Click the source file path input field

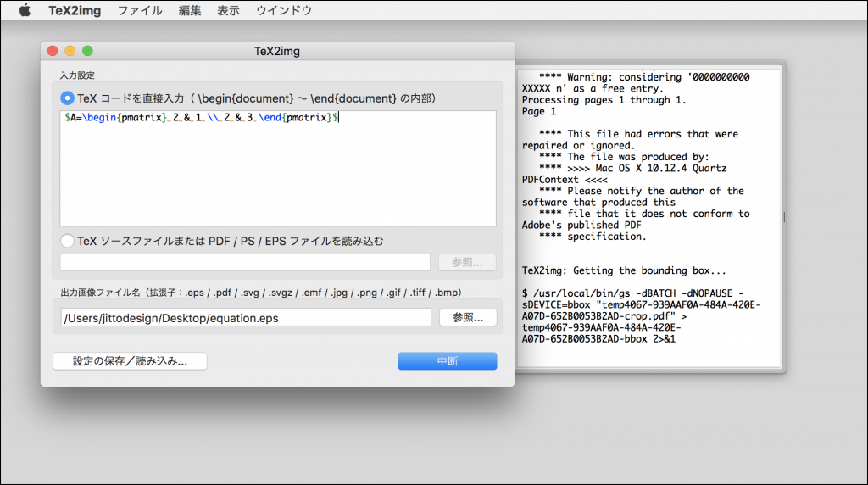245,262
